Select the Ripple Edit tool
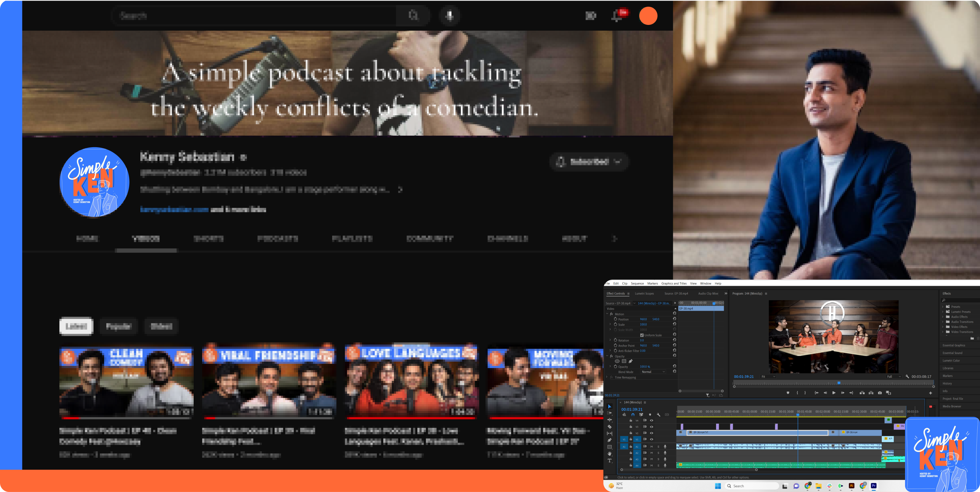Image resolution: width=980 pixels, height=492 pixels. pyautogui.click(x=609, y=420)
